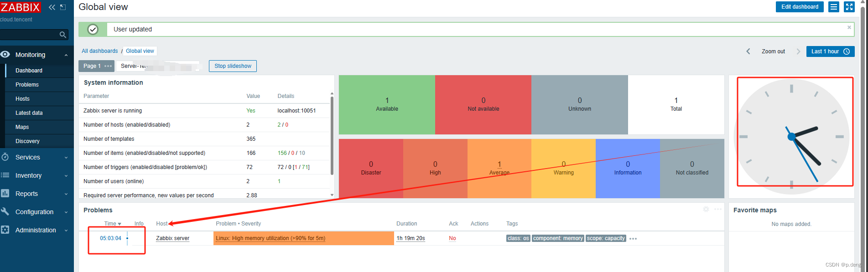Viewport: 868px width, 272px height.
Task: Click the Reports chart icon
Action: tap(5, 193)
